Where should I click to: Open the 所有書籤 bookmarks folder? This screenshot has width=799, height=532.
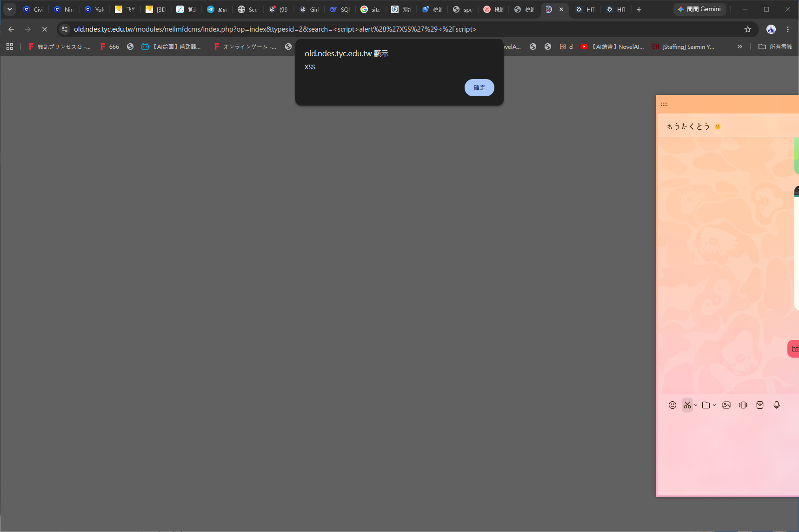click(775, 47)
